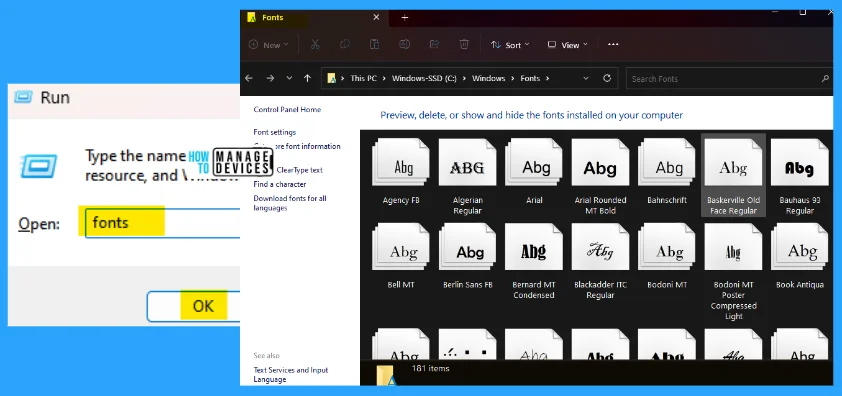Click the Open field in Run dialog
842x396 pixels.
click(163, 223)
